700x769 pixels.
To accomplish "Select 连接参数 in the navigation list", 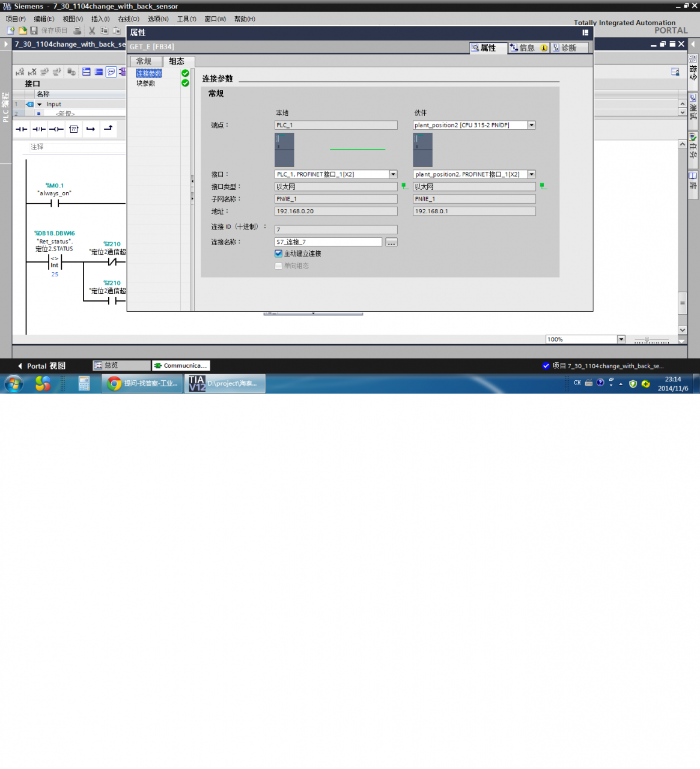I will pyautogui.click(x=149, y=73).
